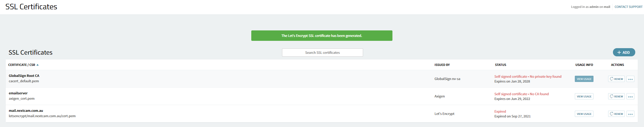
Task: Sort by the Issued By column
Action: coord(442,65)
